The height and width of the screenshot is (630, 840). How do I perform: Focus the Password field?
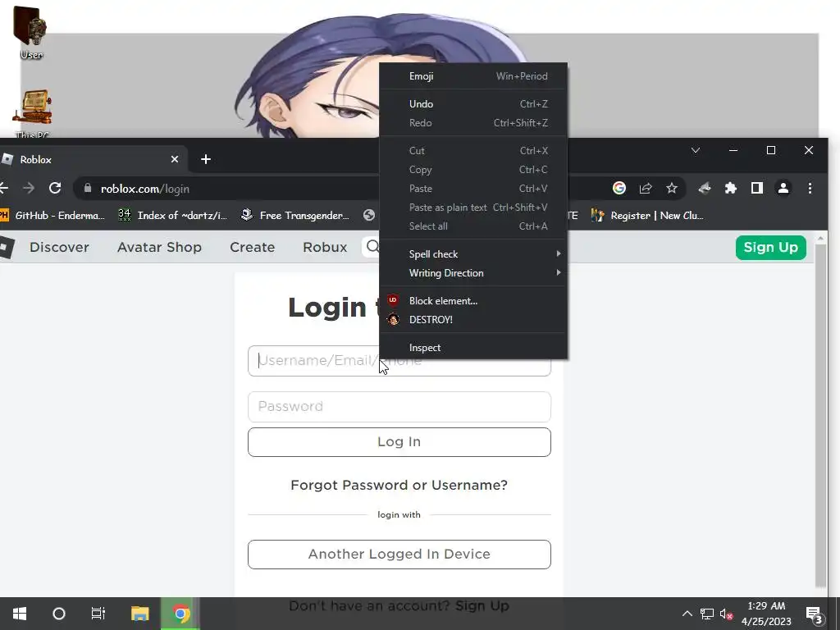point(399,407)
